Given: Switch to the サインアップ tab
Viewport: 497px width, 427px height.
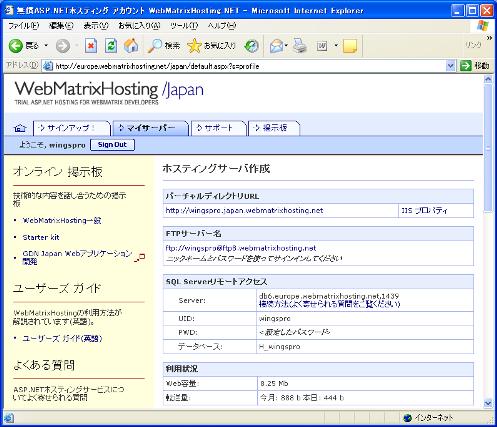Looking at the screenshot, I should 72,128.
